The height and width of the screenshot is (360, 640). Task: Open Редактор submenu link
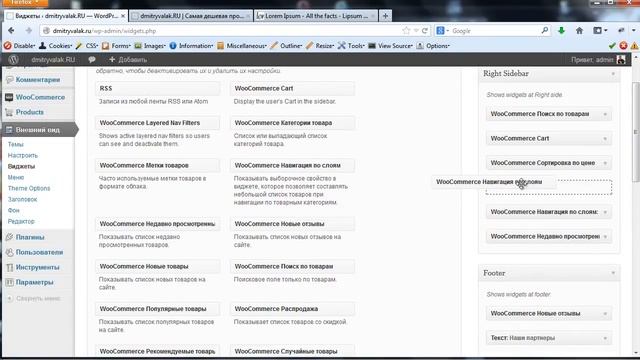tap(21, 221)
